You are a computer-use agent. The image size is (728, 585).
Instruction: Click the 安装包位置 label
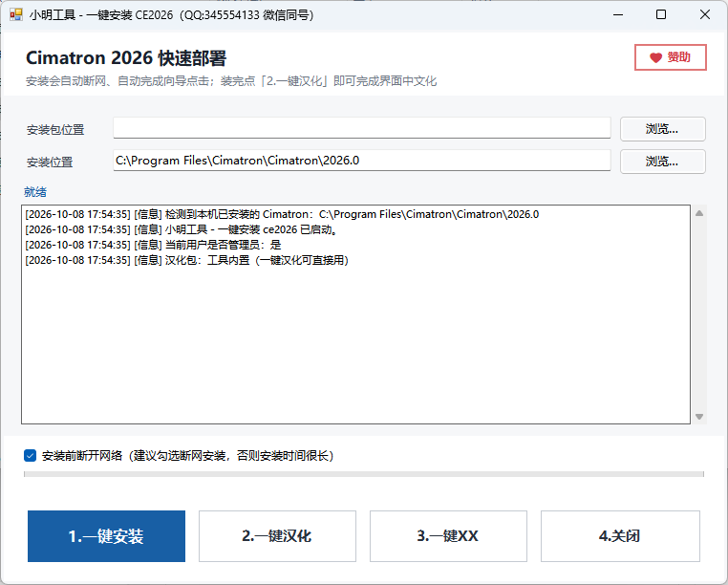(55, 130)
